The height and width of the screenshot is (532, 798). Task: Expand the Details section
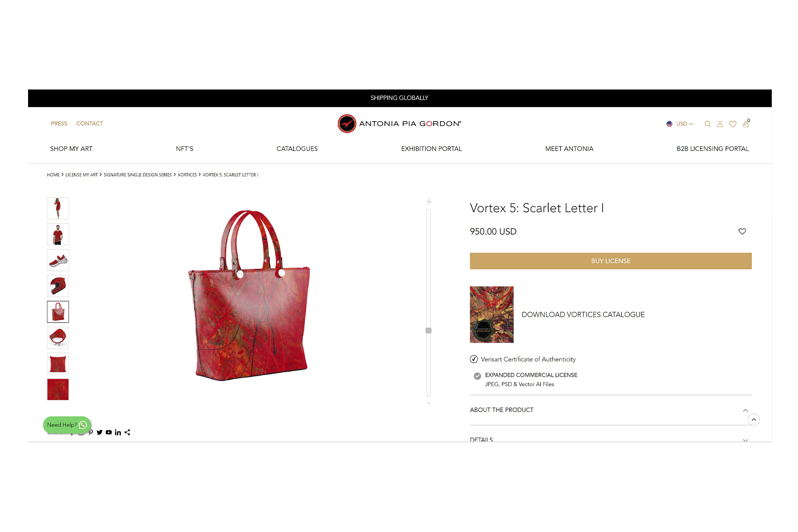click(x=611, y=440)
